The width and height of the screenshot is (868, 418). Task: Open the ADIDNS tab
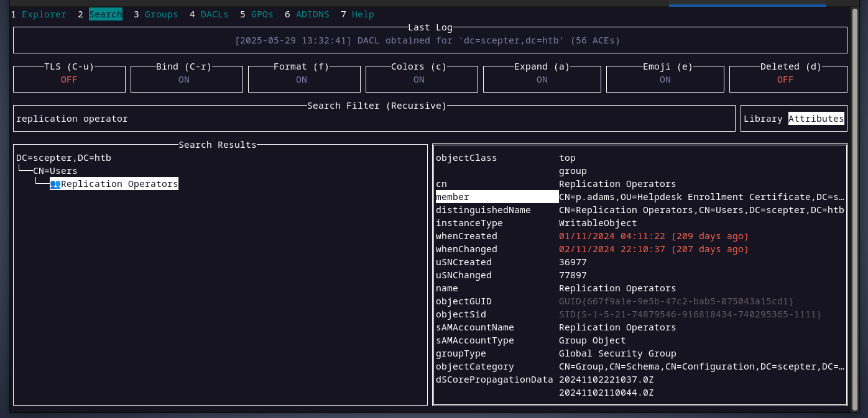click(313, 14)
